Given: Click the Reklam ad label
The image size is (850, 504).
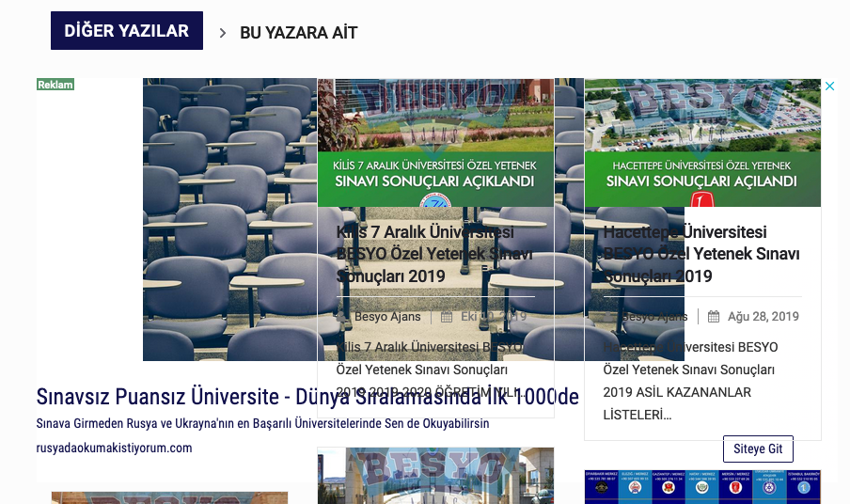Looking at the screenshot, I should [x=55, y=85].
